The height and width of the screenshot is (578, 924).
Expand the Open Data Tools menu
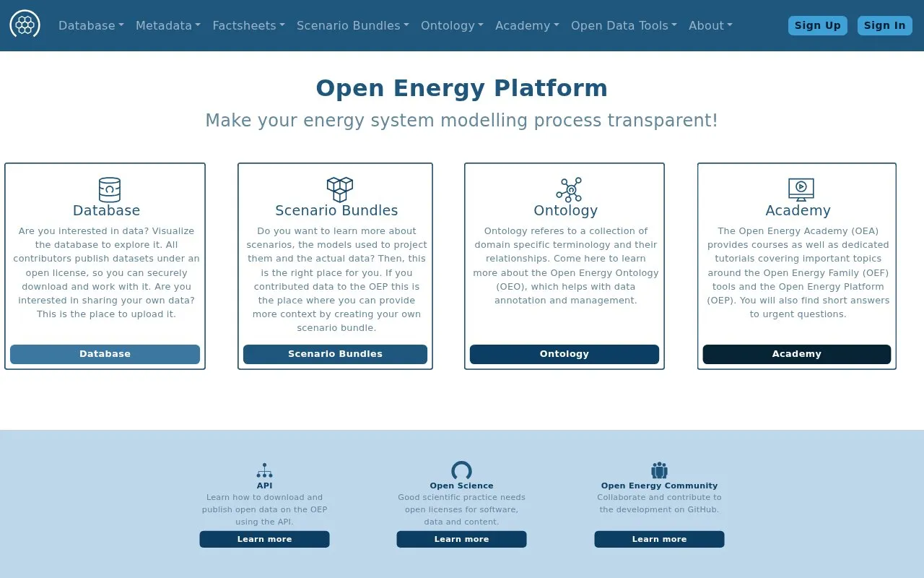pyautogui.click(x=624, y=25)
